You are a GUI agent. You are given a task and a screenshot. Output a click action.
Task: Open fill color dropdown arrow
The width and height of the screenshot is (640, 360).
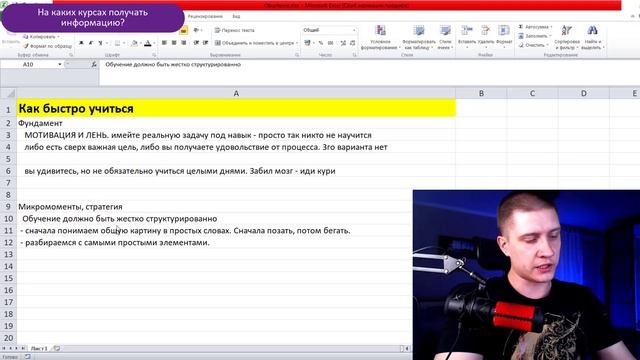[x=140, y=43]
